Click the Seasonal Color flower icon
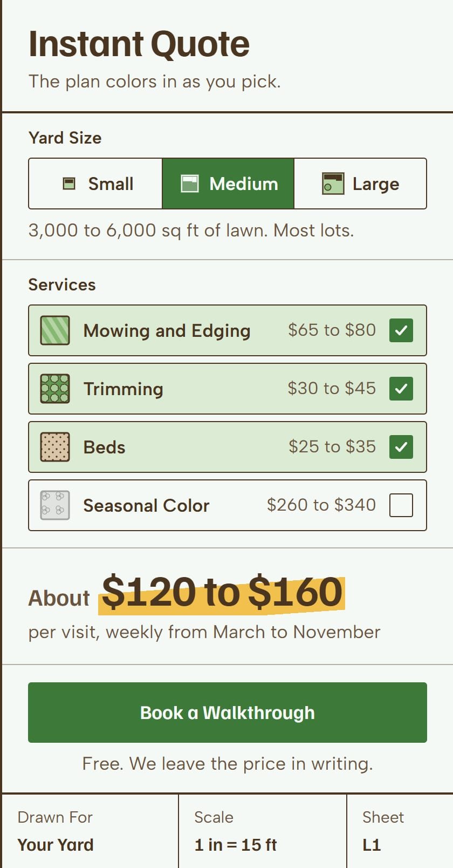The height and width of the screenshot is (868, 453). click(55, 505)
